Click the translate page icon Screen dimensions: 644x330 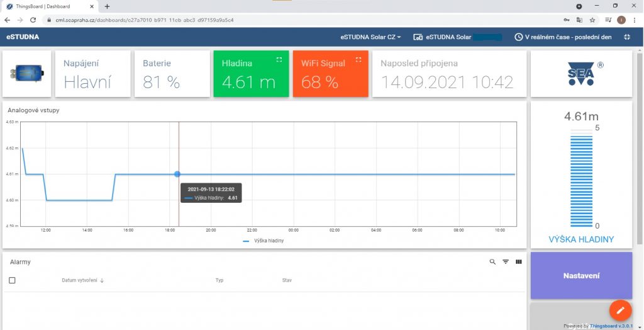(579, 20)
